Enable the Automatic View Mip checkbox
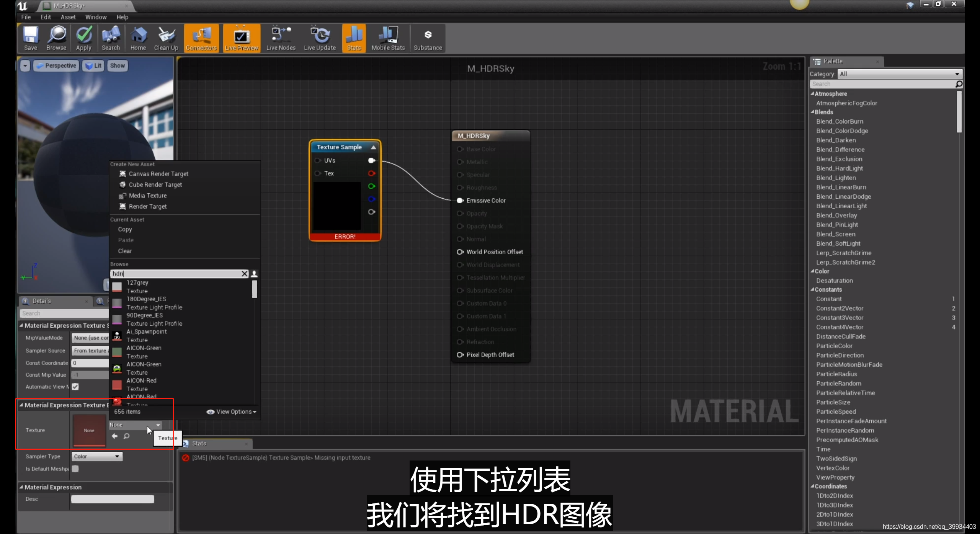Screen dimensions: 980x534 (75, 387)
